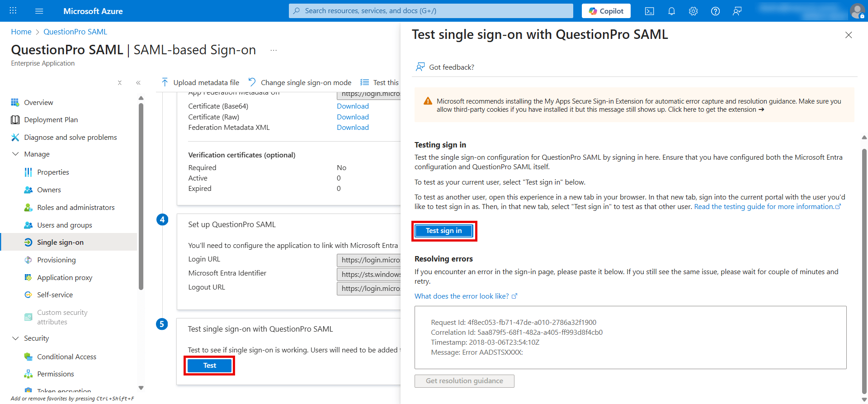Screen dimensions: 868x404
Task: Click Change single sign-on mode
Action: tap(300, 82)
